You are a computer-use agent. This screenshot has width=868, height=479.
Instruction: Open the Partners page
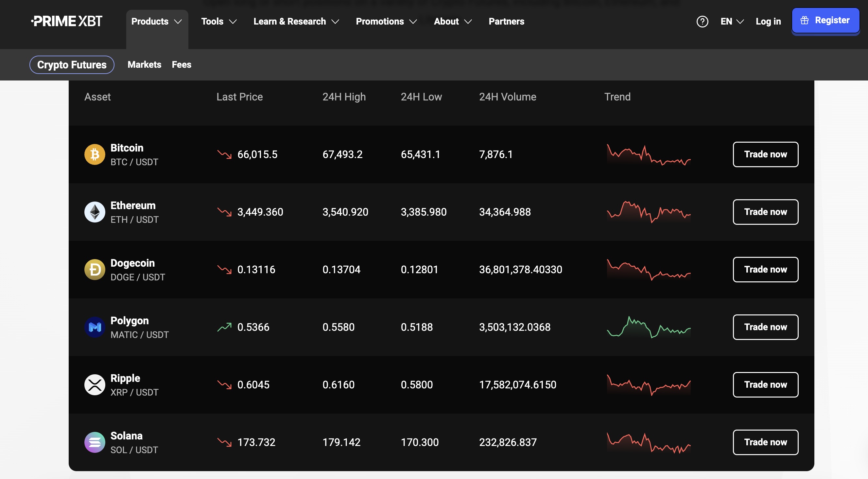click(507, 22)
